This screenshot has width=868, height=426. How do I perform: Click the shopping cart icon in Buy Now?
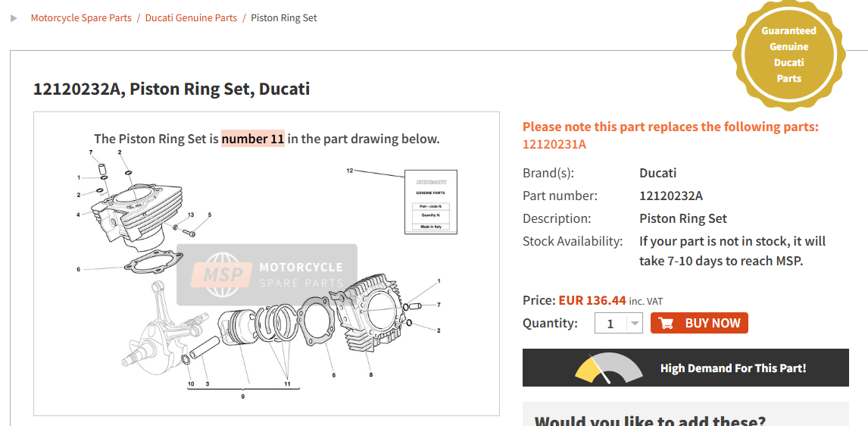(x=666, y=323)
